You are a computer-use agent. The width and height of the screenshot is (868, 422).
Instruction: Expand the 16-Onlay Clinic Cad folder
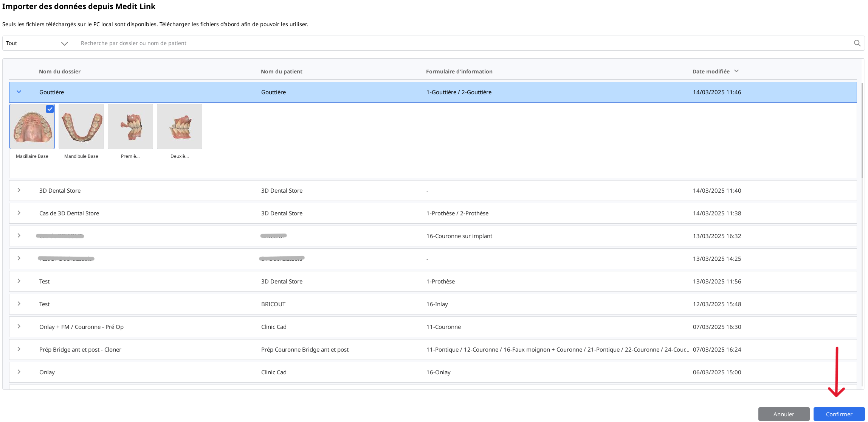19,372
